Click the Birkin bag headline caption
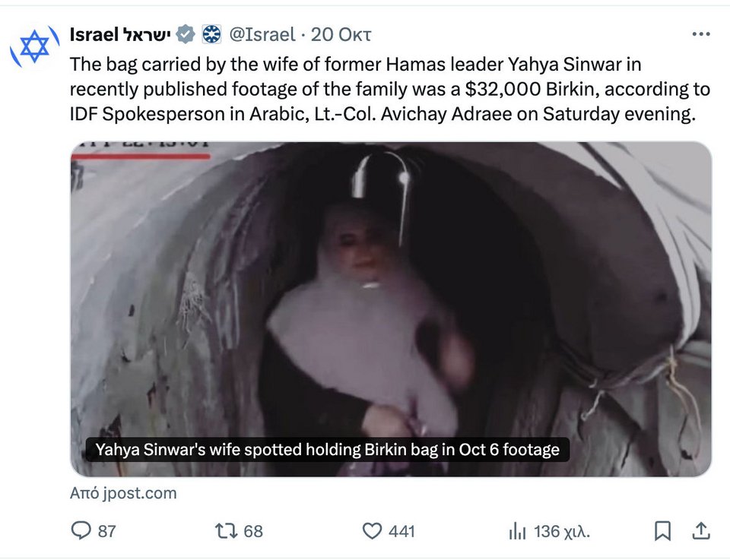 pos(327,450)
